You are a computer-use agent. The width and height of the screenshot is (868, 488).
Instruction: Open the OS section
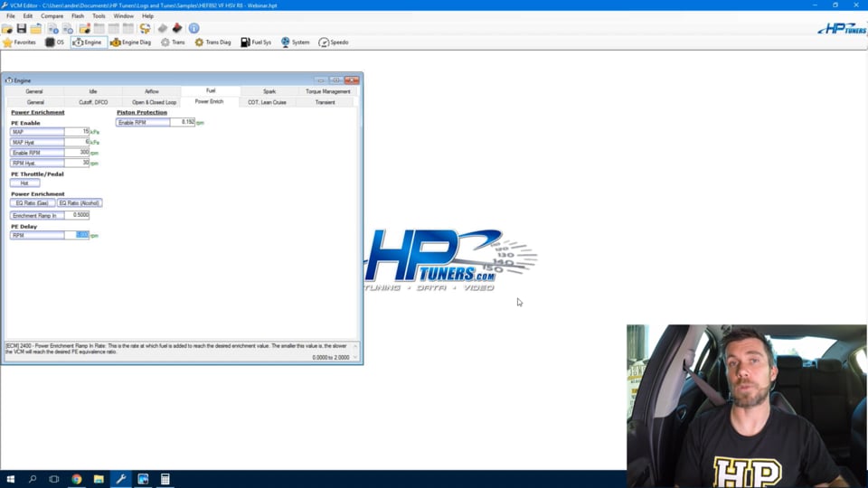(x=55, y=42)
